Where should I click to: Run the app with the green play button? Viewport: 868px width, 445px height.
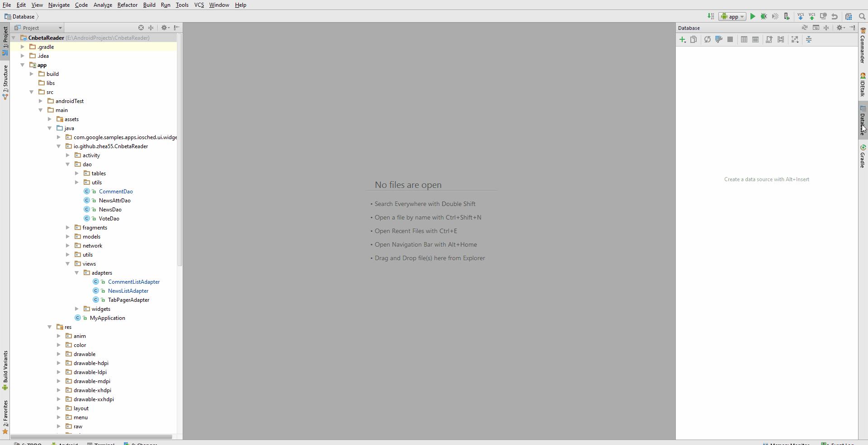[753, 16]
